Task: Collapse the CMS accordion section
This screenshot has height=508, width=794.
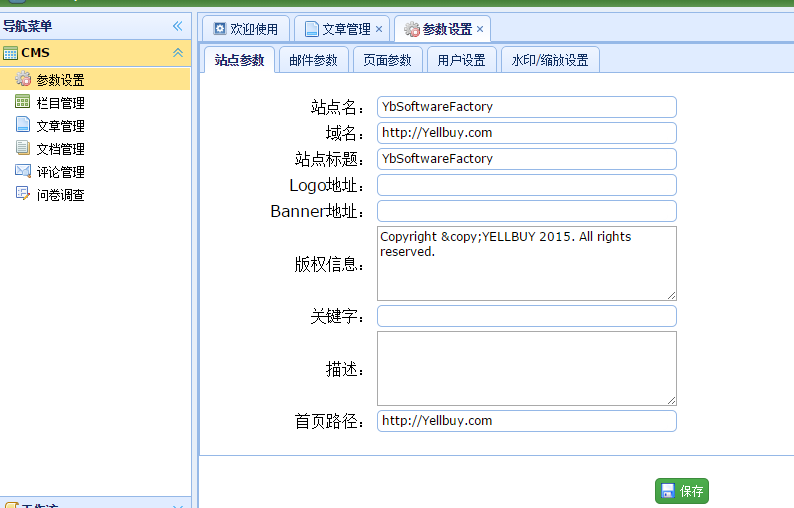Action: point(177,53)
